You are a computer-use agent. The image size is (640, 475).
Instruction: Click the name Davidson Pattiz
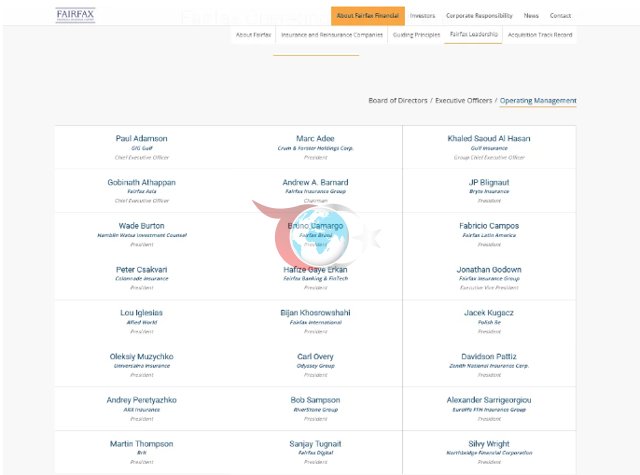coord(489,356)
